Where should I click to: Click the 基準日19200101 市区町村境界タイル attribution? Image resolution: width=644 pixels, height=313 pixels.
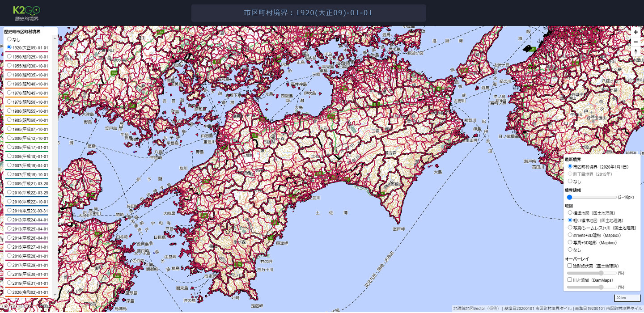pyautogui.click(x=608, y=309)
